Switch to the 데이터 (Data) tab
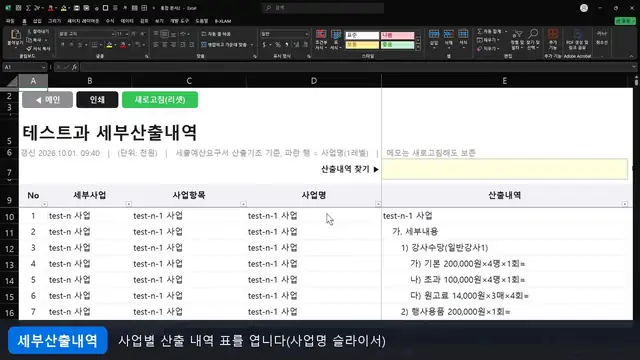 [x=127, y=21]
